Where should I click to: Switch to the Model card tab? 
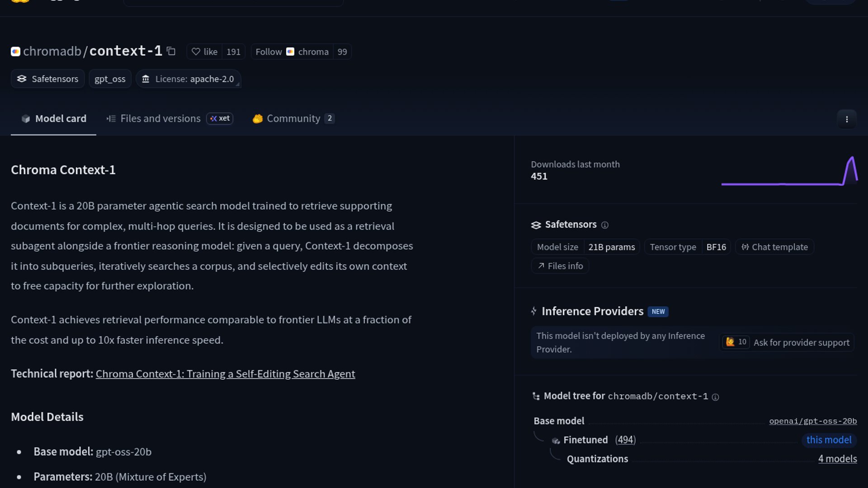coord(53,118)
